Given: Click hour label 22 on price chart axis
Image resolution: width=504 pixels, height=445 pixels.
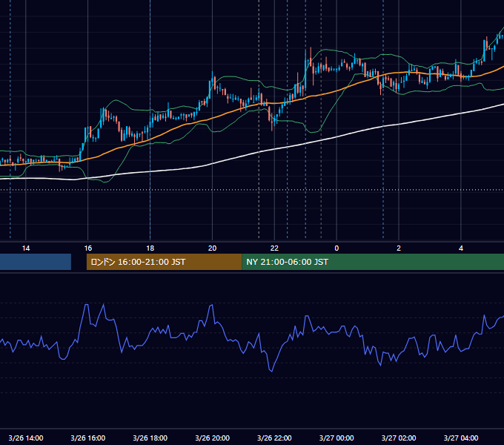Looking at the screenshot, I should 274,248.
